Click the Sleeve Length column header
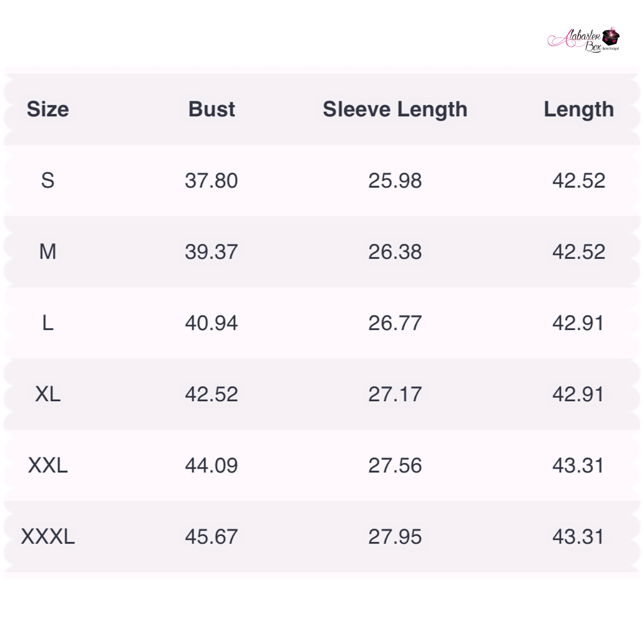Viewport: 644px width, 644px height. (x=395, y=109)
